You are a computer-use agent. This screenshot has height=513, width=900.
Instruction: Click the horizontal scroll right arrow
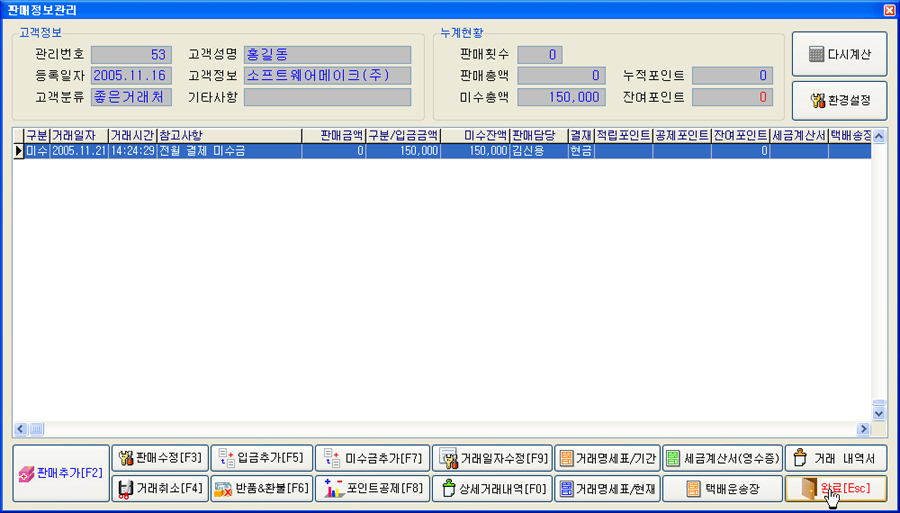coord(863,429)
